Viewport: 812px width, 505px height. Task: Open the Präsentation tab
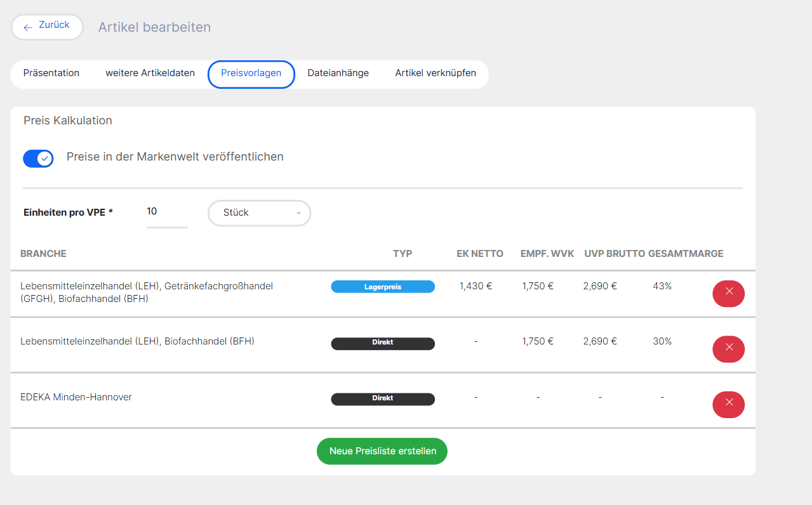(x=51, y=73)
